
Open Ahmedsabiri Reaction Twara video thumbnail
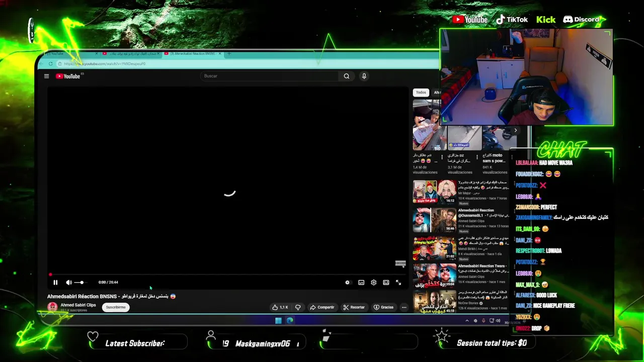point(434,276)
